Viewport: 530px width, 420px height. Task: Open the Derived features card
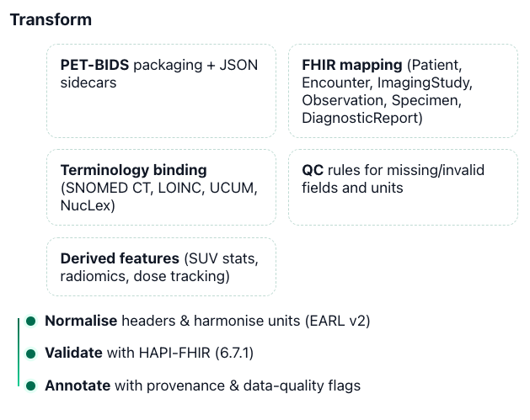point(161,267)
